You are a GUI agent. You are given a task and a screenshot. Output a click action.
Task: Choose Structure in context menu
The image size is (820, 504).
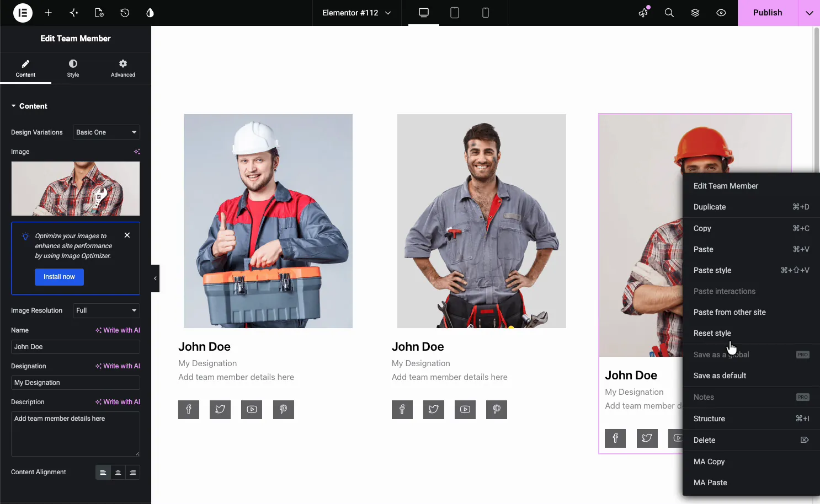751,419
